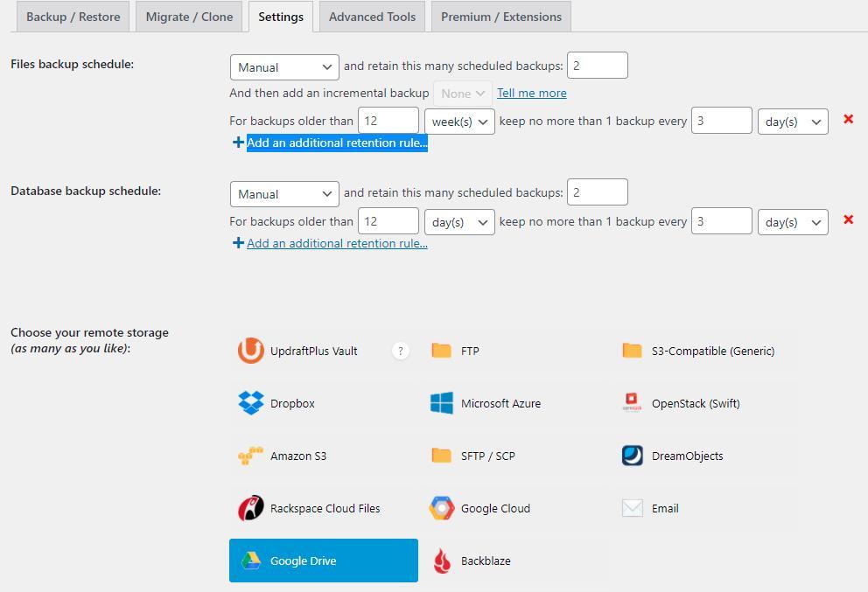The image size is (868, 592).
Task: Select the Dropbox logo icon
Action: coord(251,403)
